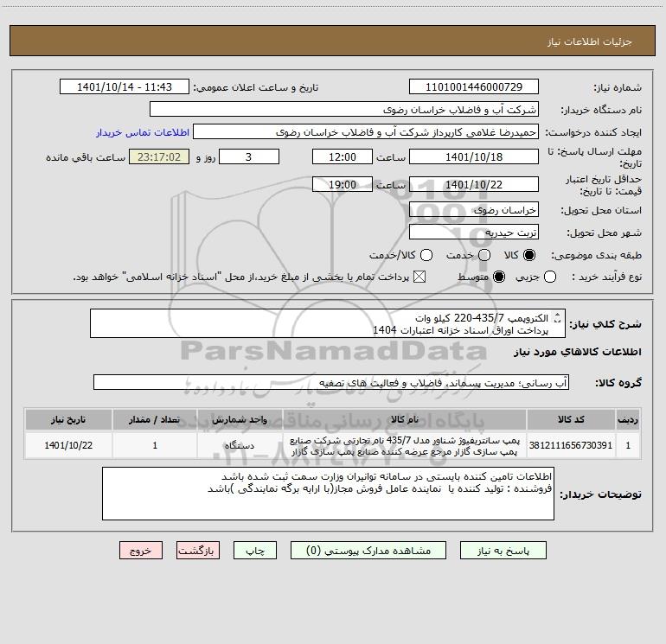The image size is (666, 644).
Task: Click the پمپ سانتریفیوژ شناور product name cell
Action: click(x=405, y=445)
